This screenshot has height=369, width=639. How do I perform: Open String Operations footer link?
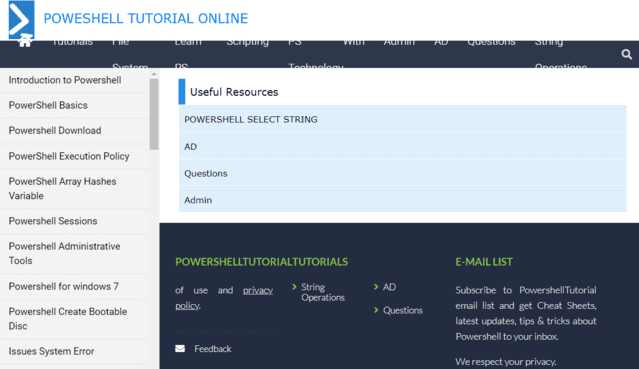pos(323,292)
